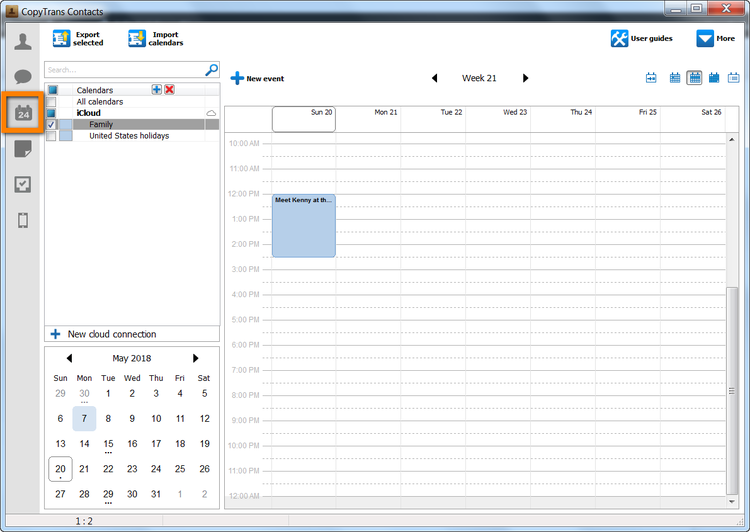
Task: Switch to list view icon
Action: (733, 78)
